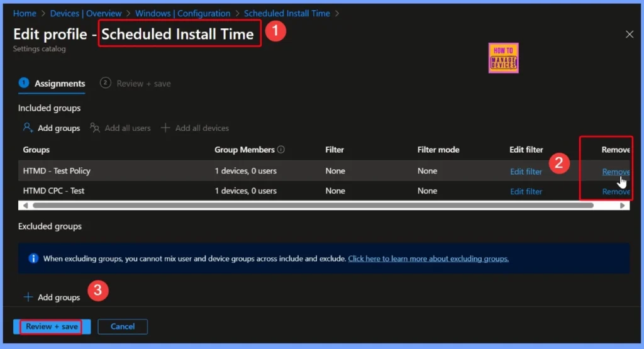Switch to the Review + save step
This screenshot has height=349, width=644.
[x=136, y=84]
